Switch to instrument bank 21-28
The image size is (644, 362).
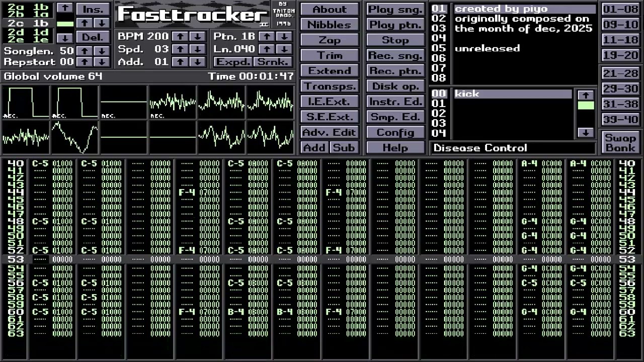coord(620,73)
